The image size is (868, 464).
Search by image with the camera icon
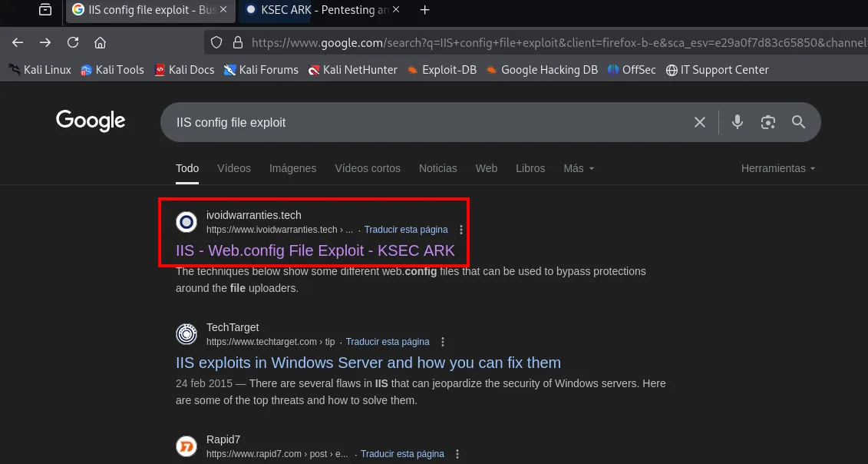pyautogui.click(x=767, y=122)
